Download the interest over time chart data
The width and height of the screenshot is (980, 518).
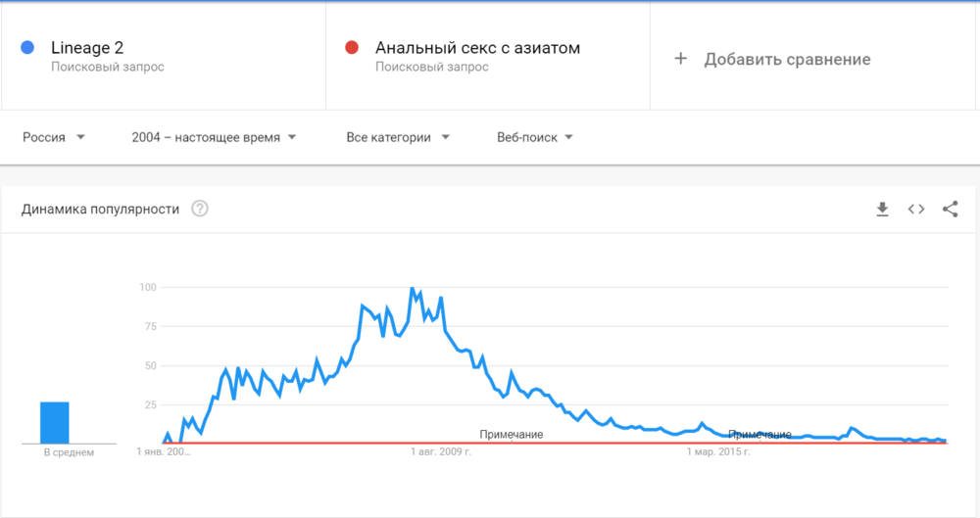click(882, 209)
